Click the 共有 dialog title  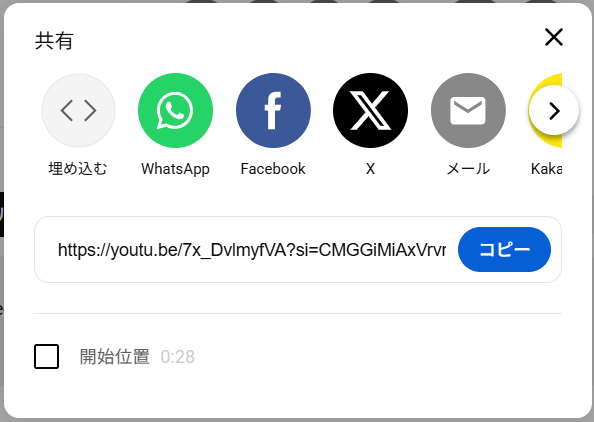pyautogui.click(x=54, y=41)
